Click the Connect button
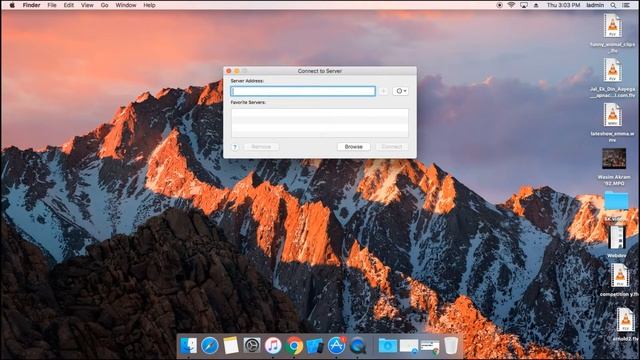Image resolution: width=640 pixels, height=360 pixels. pos(392,147)
